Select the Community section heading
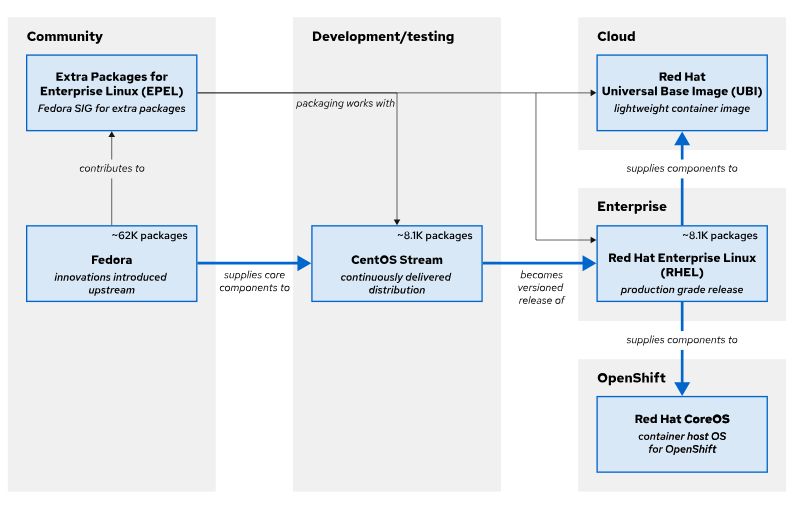This screenshot has height=510, width=794. click(x=65, y=37)
